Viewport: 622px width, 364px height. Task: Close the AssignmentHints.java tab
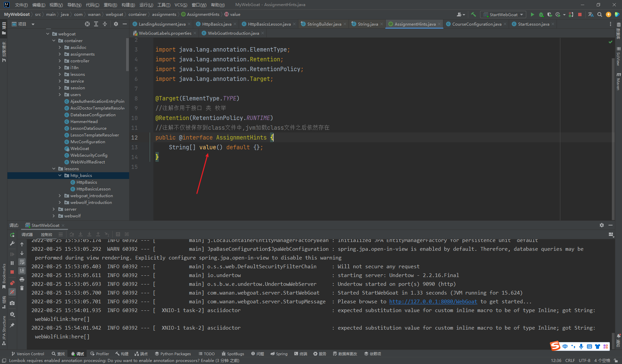tap(439, 24)
